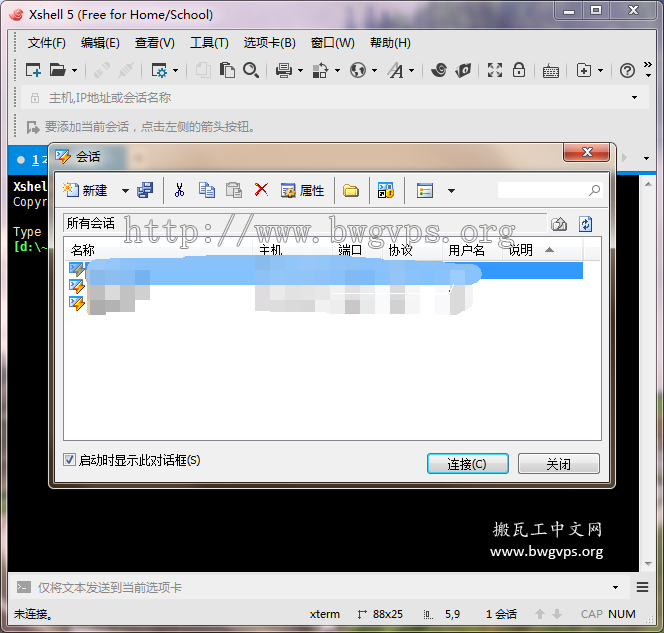
Task: Expand the Properties gear dropdown arrow
Action: [175, 70]
